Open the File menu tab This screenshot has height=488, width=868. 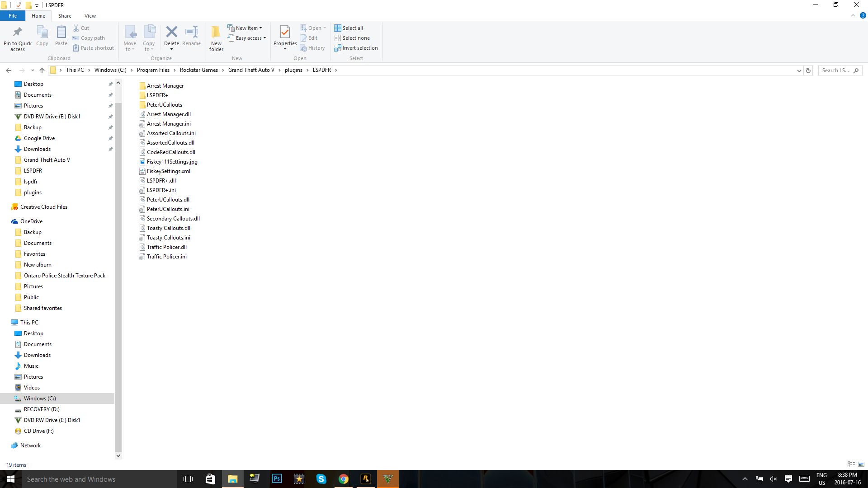tap(13, 16)
